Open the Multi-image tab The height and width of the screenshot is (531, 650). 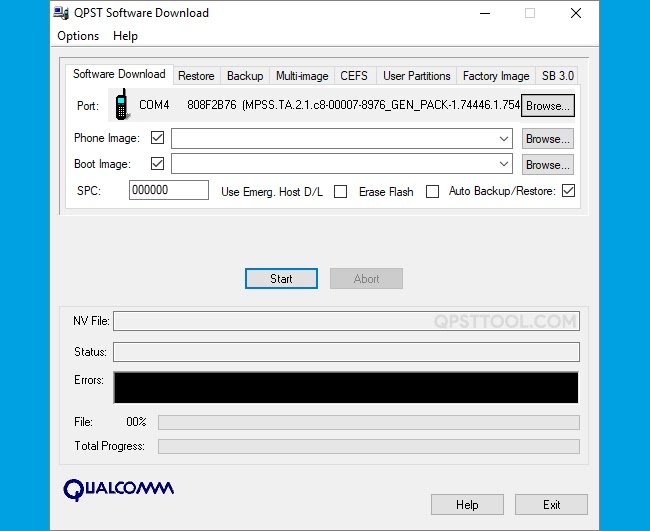(302, 76)
